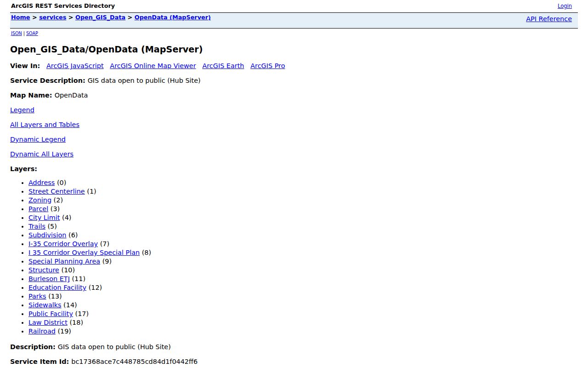Open the Structure layer
Image resolution: width=588 pixels, height=368 pixels.
coord(44,270)
